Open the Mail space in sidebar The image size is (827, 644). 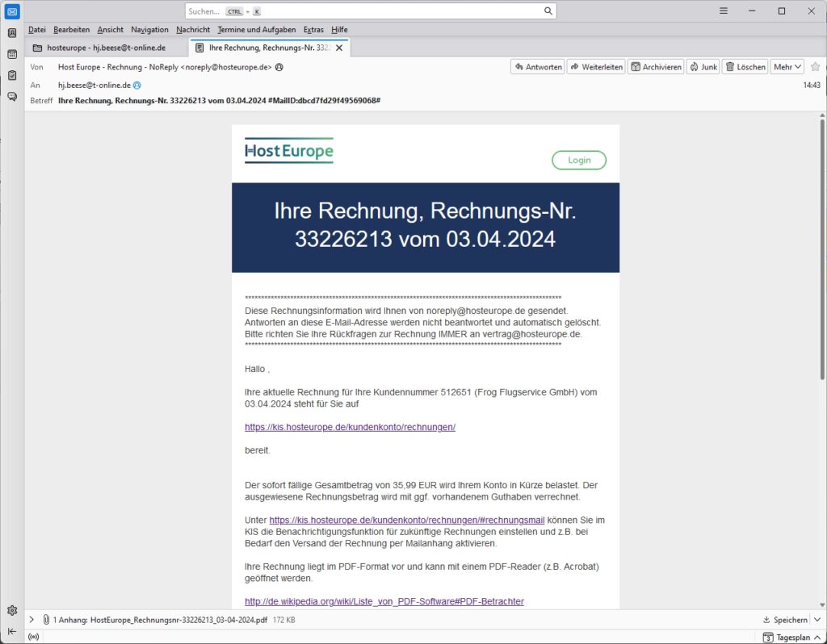pos(12,11)
